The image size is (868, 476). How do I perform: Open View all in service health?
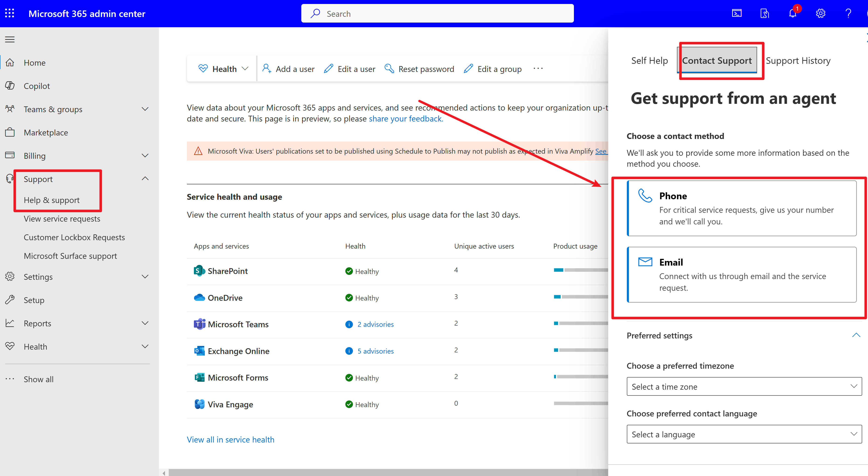pyautogui.click(x=230, y=439)
